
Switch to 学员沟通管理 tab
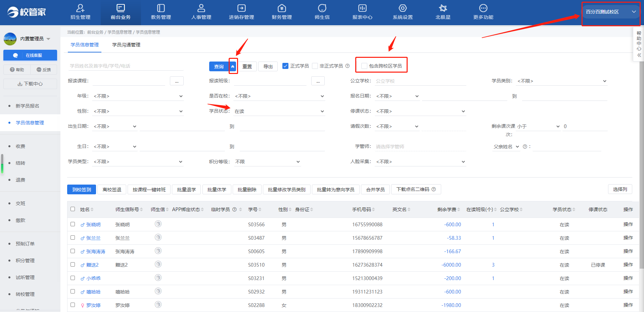(x=126, y=45)
